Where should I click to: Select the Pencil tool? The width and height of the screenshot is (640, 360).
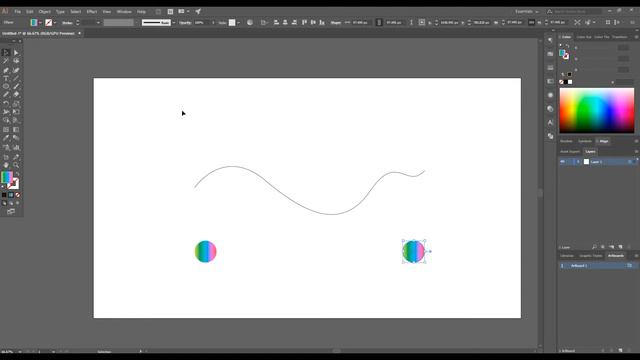pos(6,94)
